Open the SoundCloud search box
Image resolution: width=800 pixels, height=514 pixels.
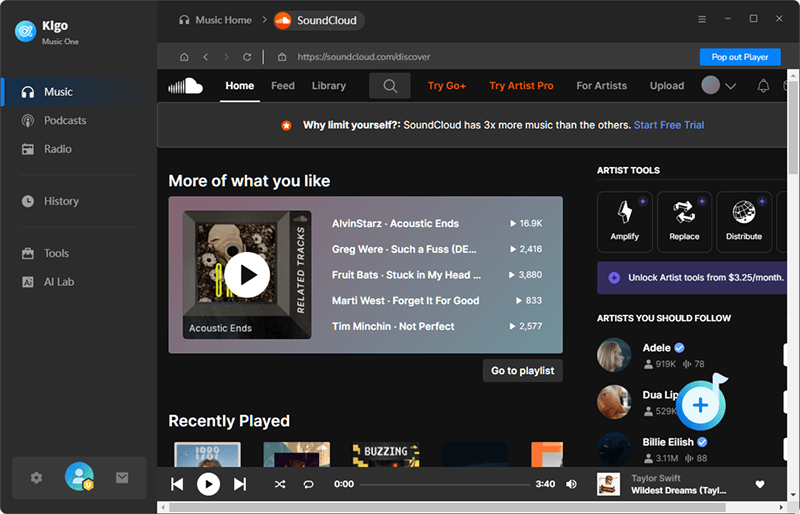tap(390, 86)
